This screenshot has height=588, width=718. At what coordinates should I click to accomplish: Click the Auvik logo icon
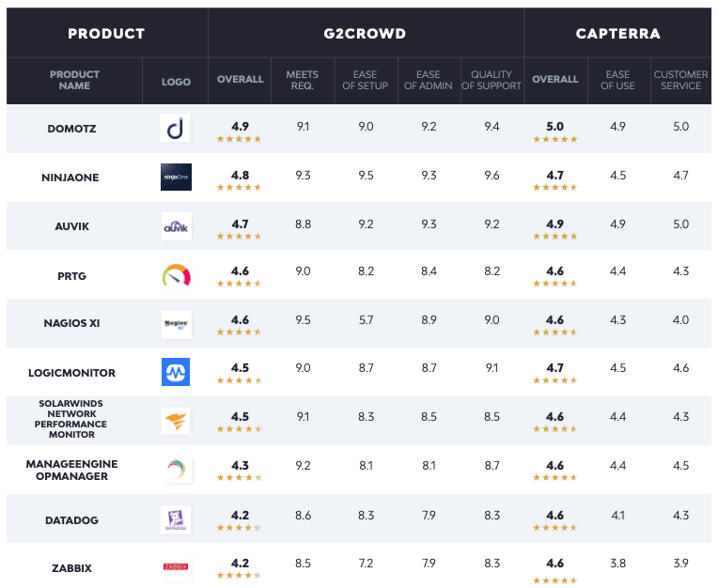176,226
